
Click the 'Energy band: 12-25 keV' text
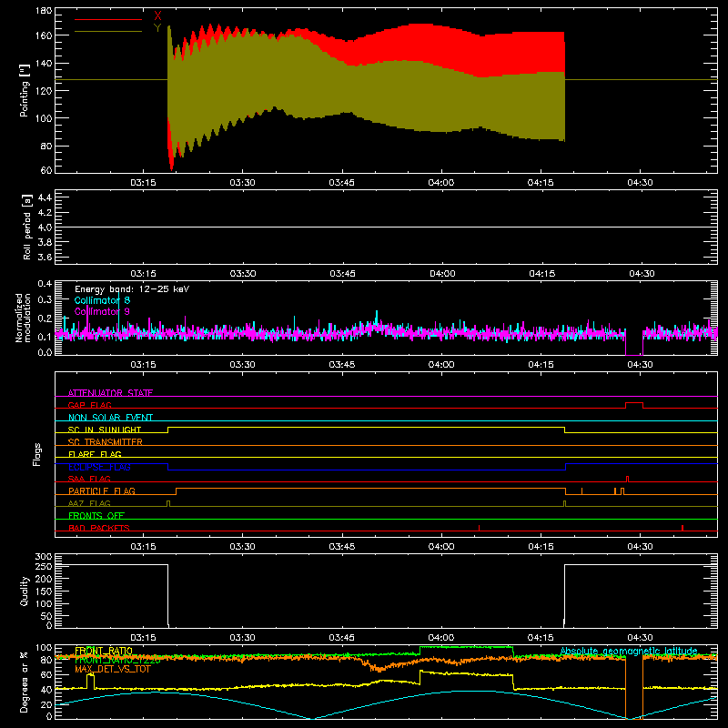point(132,289)
